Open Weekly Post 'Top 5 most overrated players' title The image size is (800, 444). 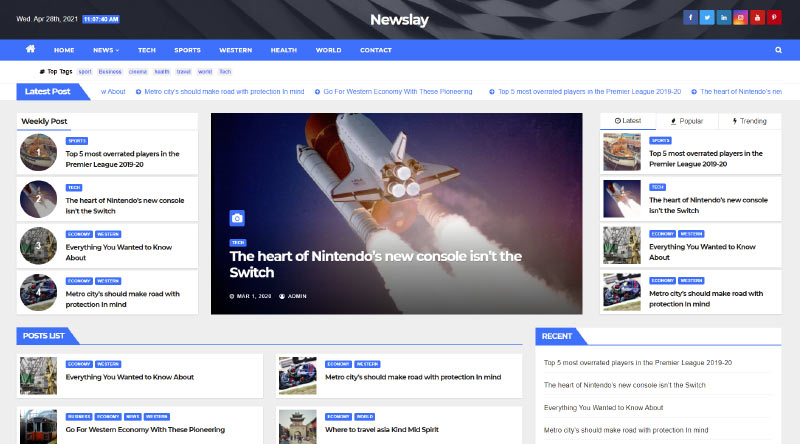[122, 159]
